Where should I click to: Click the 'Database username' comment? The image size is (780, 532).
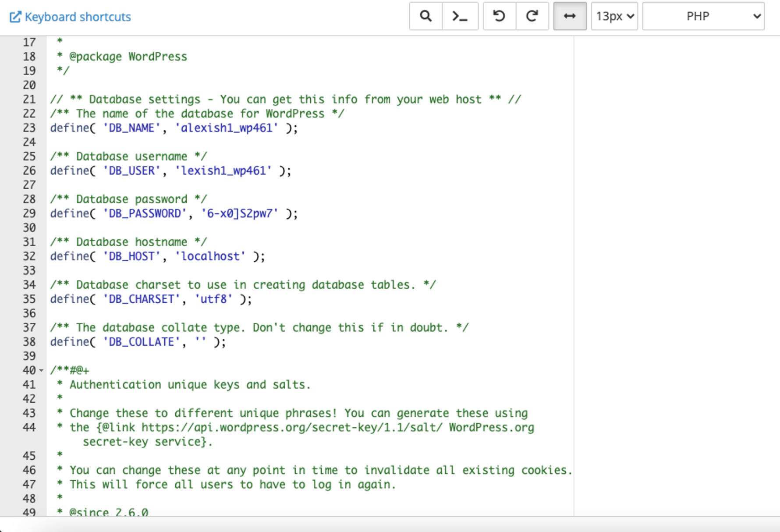(128, 156)
